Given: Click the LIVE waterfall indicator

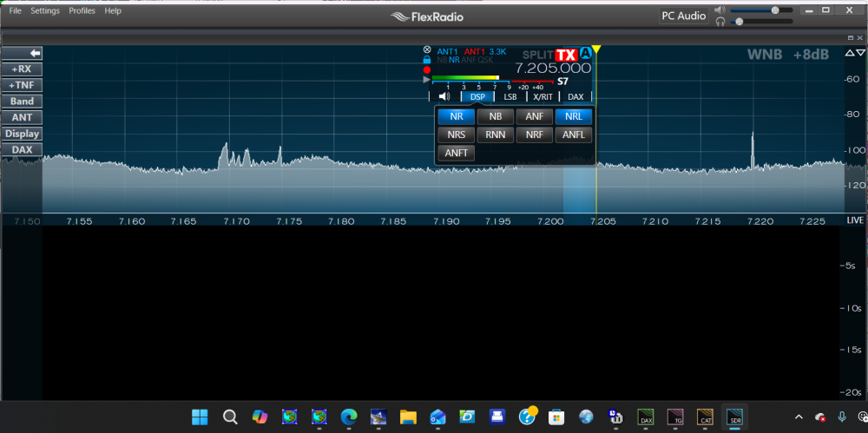Looking at the screenshot, I should click(855, 220).
